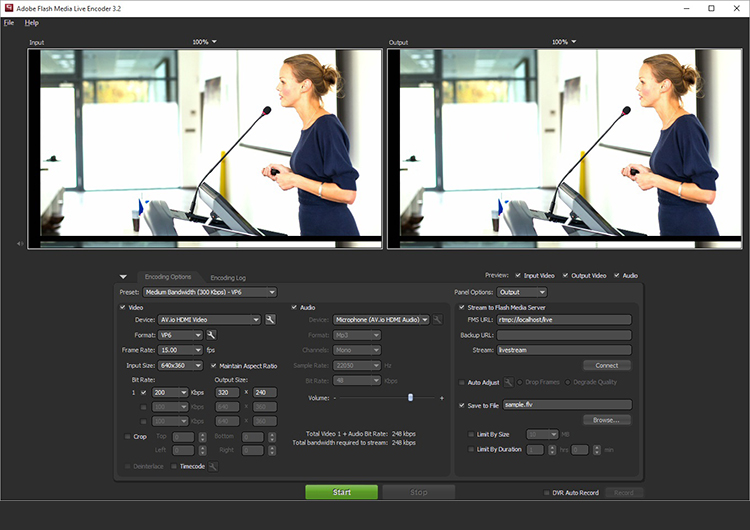Collapse the encoding panel with triangle
This screenshot has width=750, height=530.
pos(123,277)
